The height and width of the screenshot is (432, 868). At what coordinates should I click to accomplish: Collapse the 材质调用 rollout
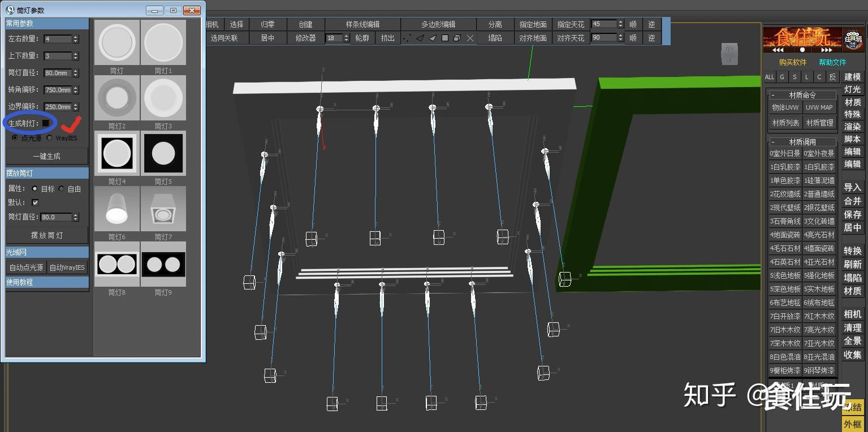tap(773, 142)
